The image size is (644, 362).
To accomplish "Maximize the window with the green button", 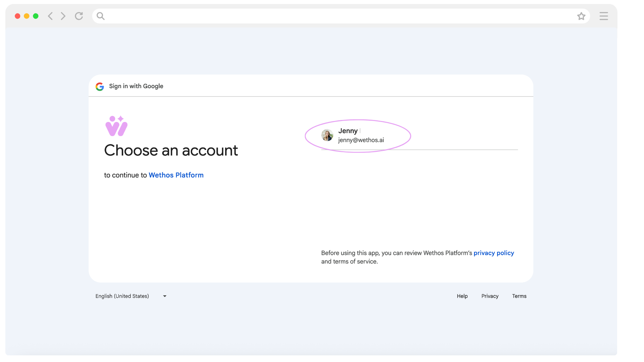I will pyautogui.click(x=36, y=16).
